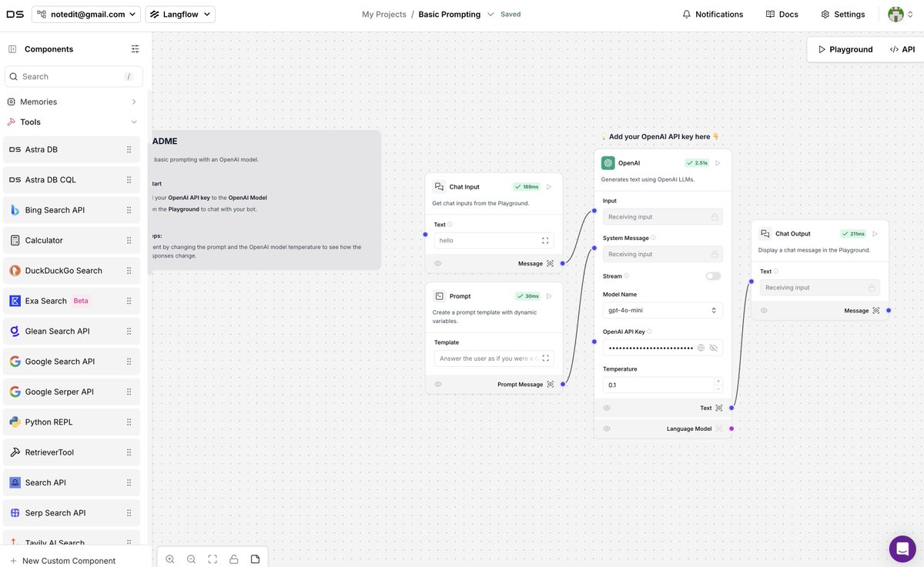924x567 pixels.
Task: Collapse the Components sidebar panel icon
Action: pos(12,49)
